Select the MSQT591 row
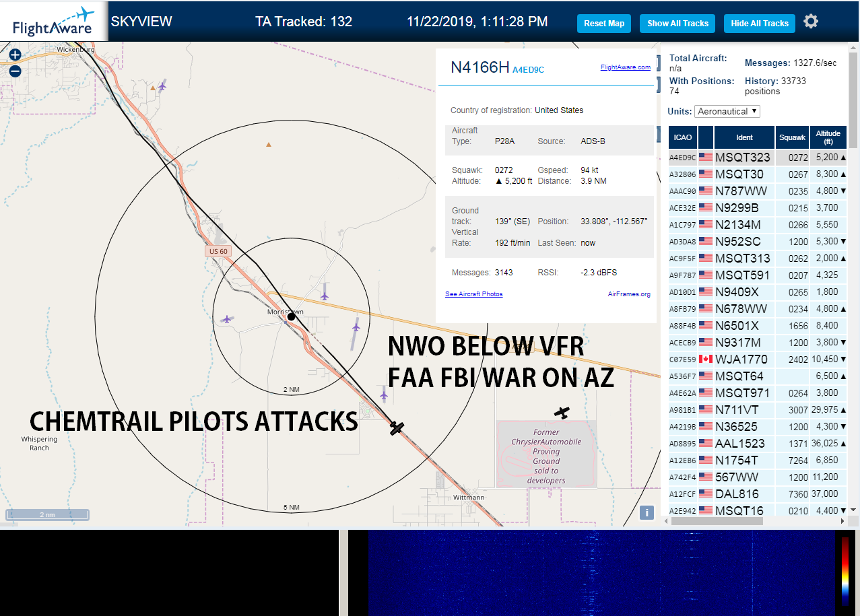This screenshot has width=860, height=616. click(758, 275)
